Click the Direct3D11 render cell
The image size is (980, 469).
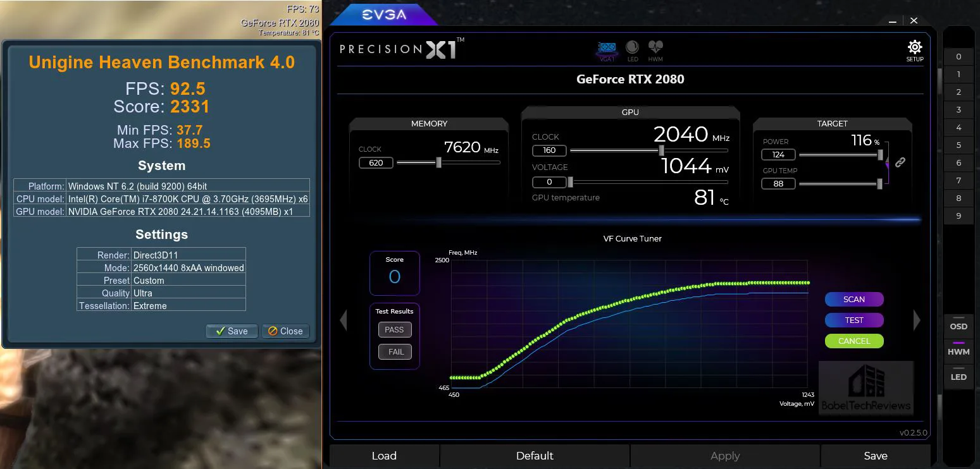[189, 255]
